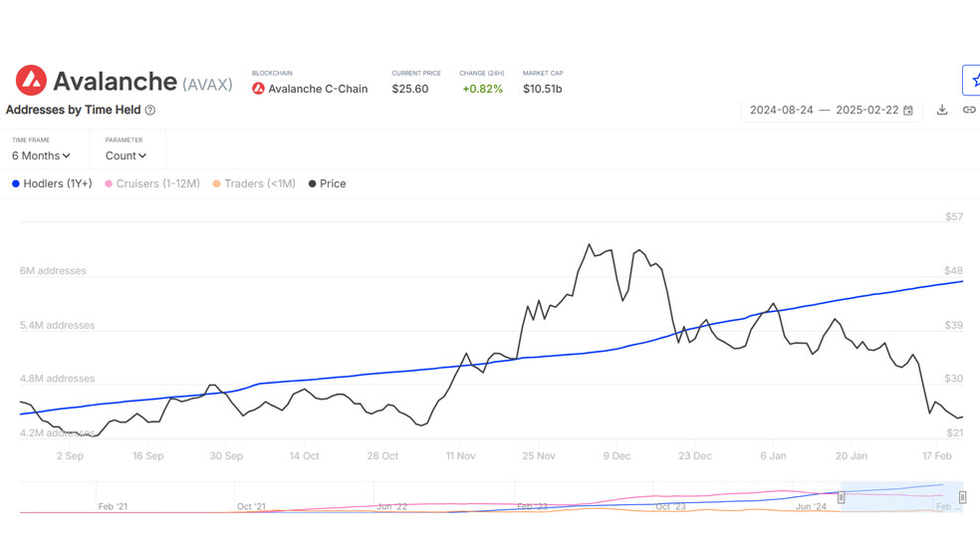This screenshot has width=980, height=552.
Task: Click the 4.8M addresses axis label
Action: [x=58, y=379]
